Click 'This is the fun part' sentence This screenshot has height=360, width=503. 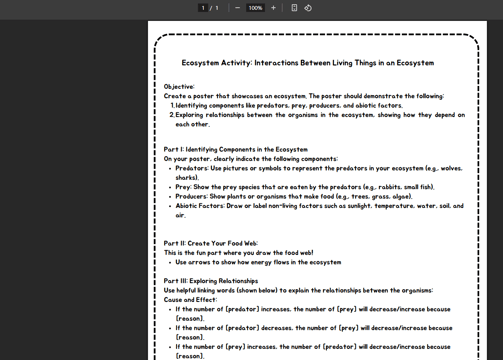coord(239,253)
